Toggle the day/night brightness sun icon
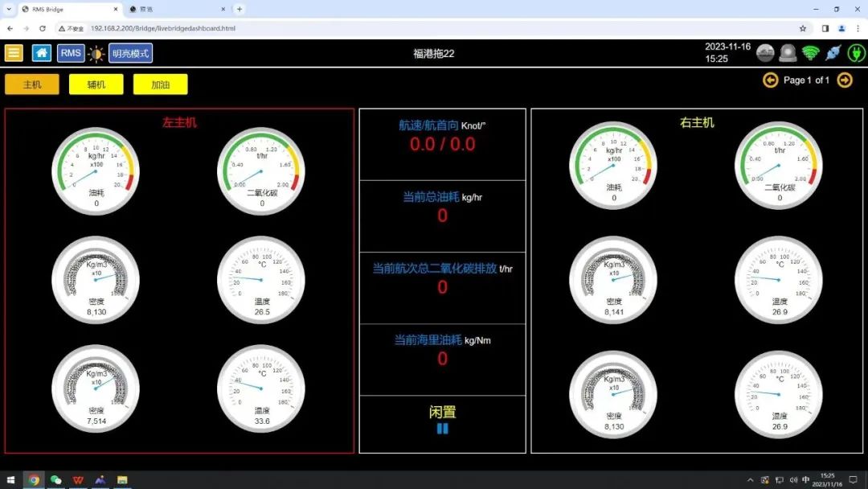The image size is (868, 489). point(96,52)
